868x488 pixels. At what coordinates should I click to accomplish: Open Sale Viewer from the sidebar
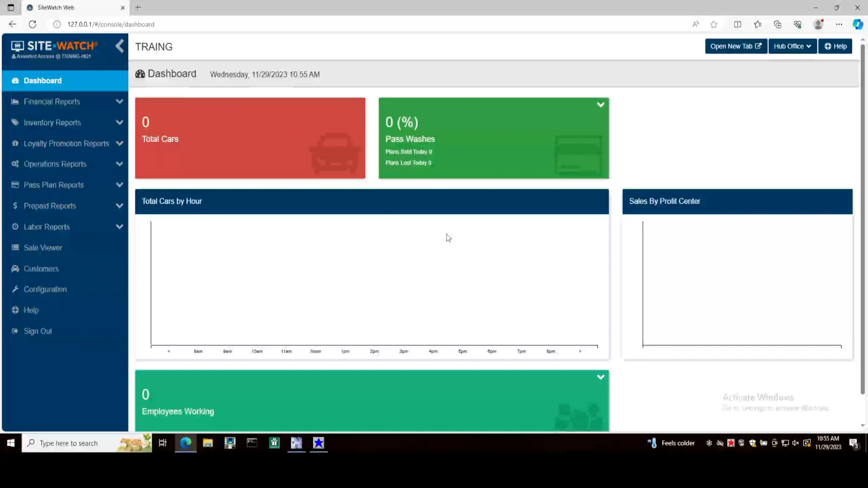point(43,247)
